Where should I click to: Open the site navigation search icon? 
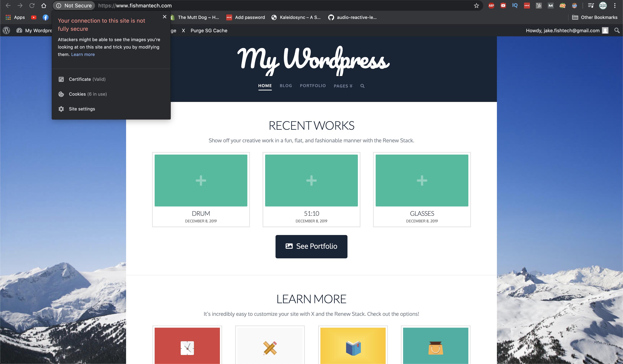362,86
